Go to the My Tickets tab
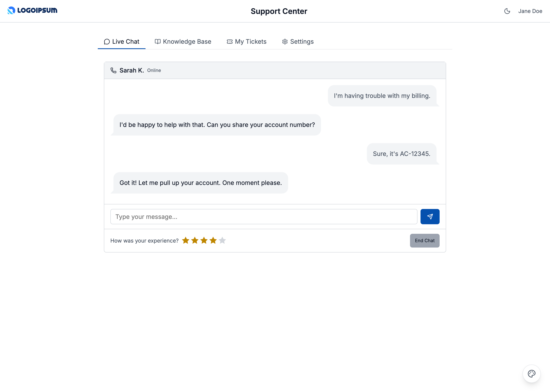Screen dimensions: 550x392 pos(246,42)
